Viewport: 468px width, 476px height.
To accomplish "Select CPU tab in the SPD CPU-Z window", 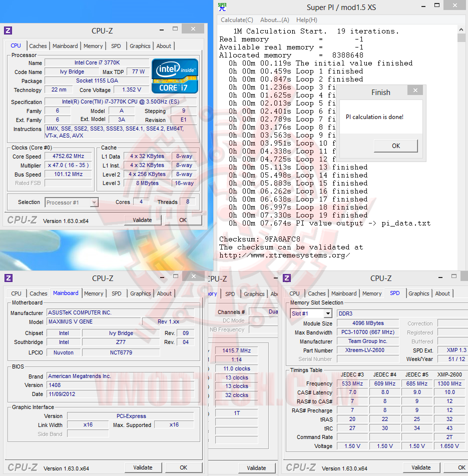I will (294, 293).
